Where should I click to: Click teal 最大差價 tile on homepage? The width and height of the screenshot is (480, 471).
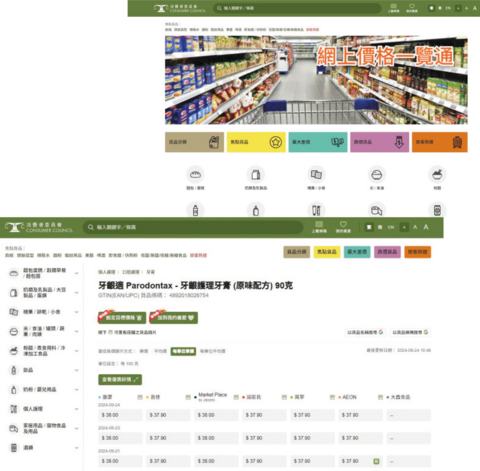coord(318,142)
